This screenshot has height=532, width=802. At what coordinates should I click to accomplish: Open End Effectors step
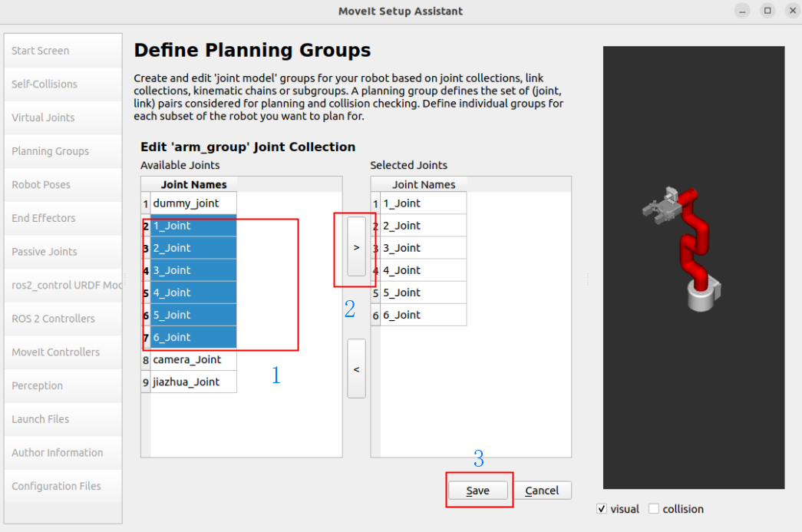point(63,218)
